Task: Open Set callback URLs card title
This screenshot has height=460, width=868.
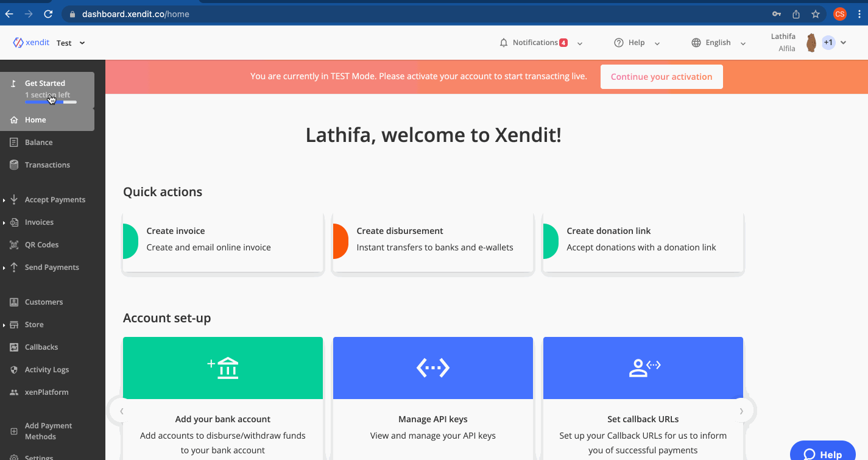Action: click(x=643, y=419)
